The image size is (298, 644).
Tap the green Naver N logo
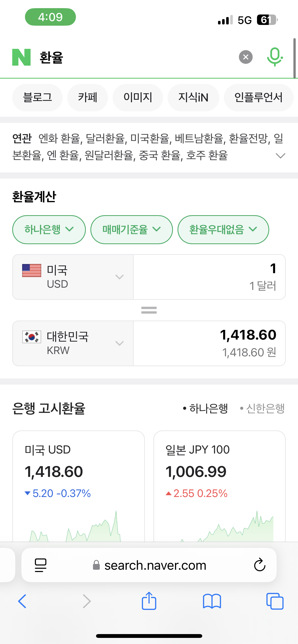tap(21, 57)
